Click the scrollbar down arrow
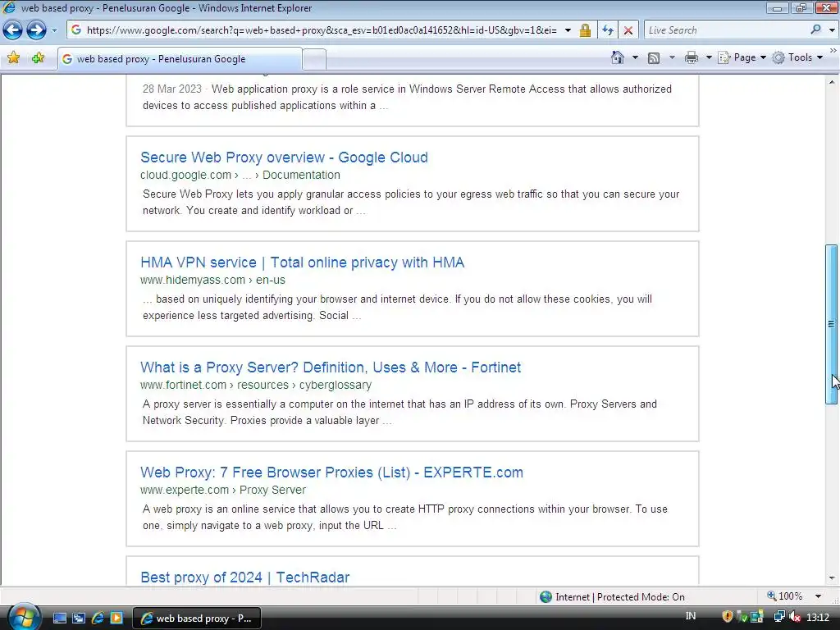Image resolution: width=840 pixels, height=630 pixels. (832, 578)
